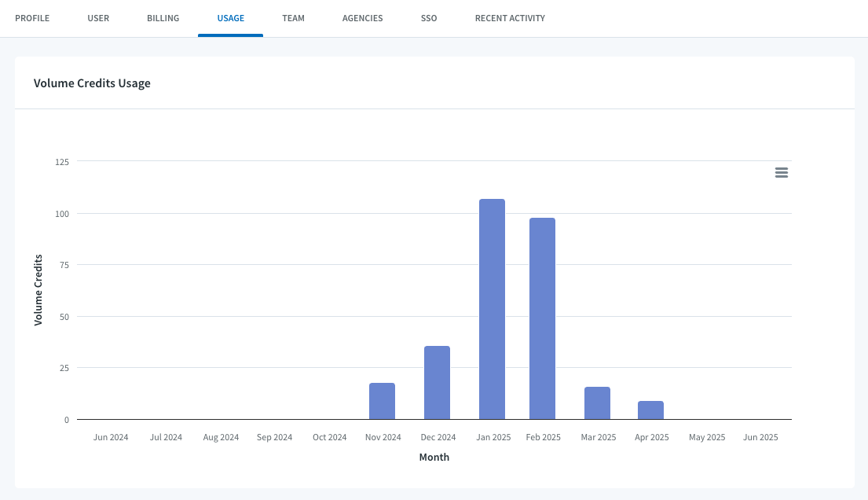Screen dimensions: 868x500
Task: Click the 'Oct 2024' axis label
Action: click(329, 437)
